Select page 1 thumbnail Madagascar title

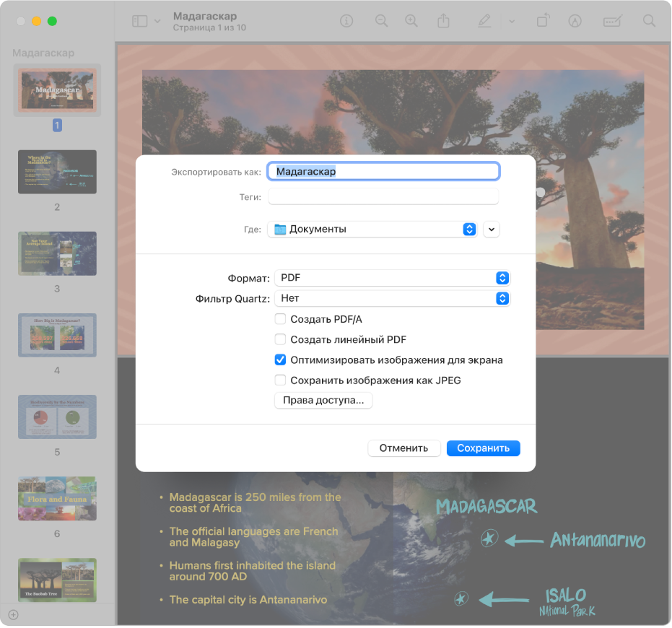pos(58,90)
